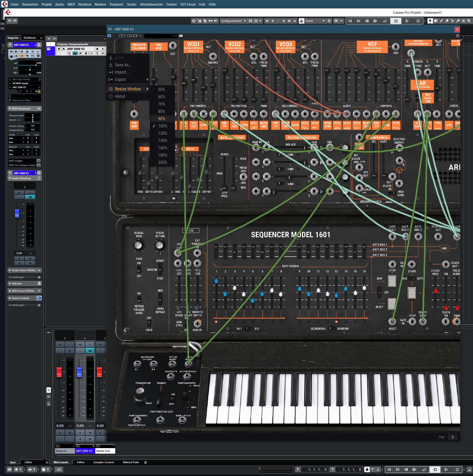Click Save As... in plugin menu

[x=123, y=65]
